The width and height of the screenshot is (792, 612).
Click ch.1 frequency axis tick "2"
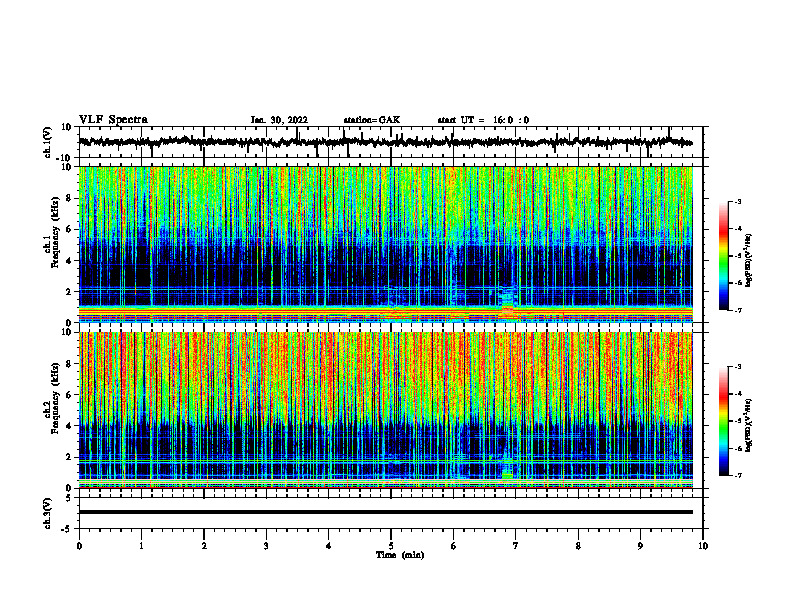coord(69,292)
